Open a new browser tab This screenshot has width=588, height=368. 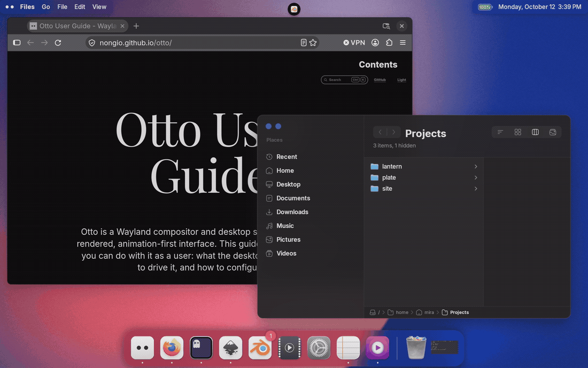(136, 26)
